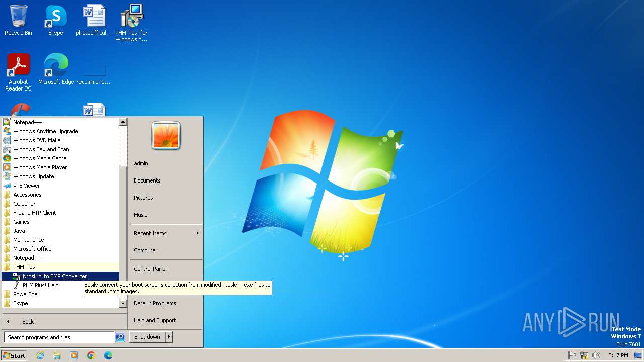Viewport: 644px width, 362px height.
Task: Expand Recent Items submenu
Action: 166,233
